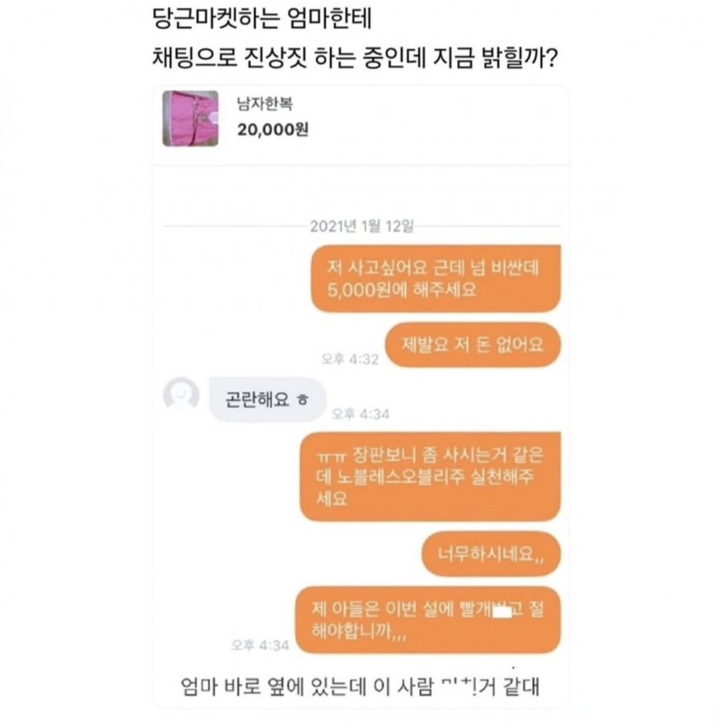Tap the 너무하시네요 message bubble
The image size is (722, 728).
(491, 554)
